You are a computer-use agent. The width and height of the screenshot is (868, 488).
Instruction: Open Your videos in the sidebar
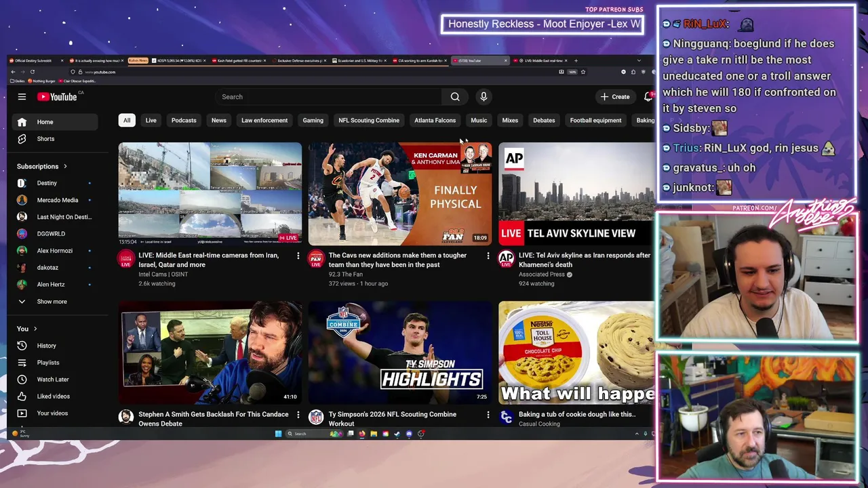[x=55, y=413]
